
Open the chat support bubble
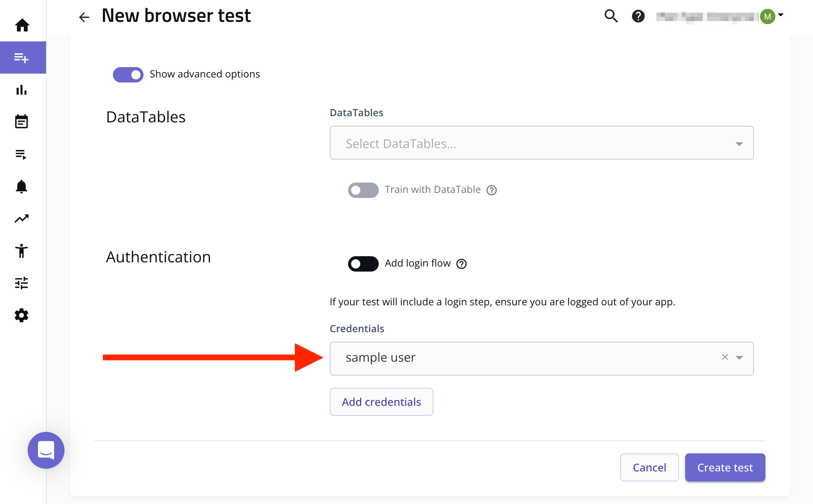[46, 450]
